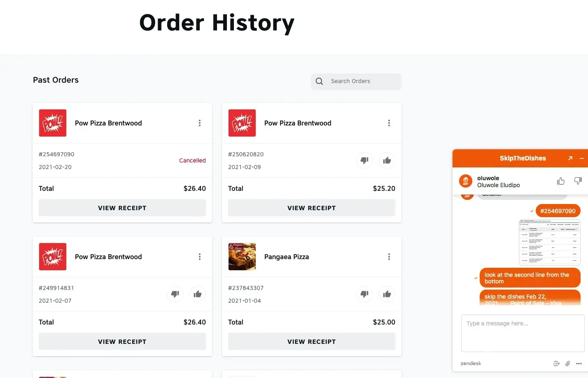Rate the chat agent with thumbs up
The height and width of the screenshot is (378, 588).
tap(561, 181)
